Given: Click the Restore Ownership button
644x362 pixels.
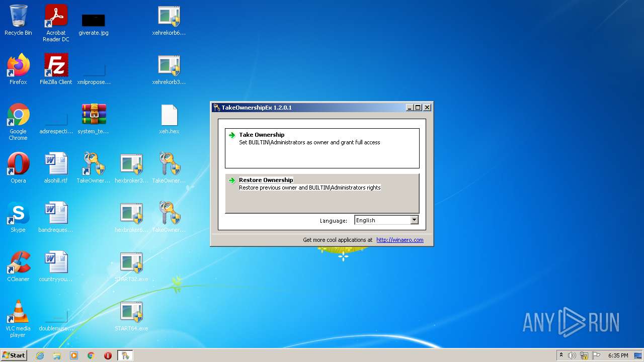Looking at the screenshot, I should pyautogui.click(x=322, y=194).
